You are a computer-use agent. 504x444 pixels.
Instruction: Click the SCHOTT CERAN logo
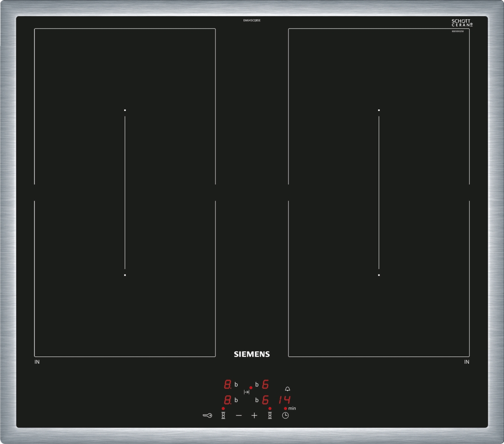pos(462,23)
